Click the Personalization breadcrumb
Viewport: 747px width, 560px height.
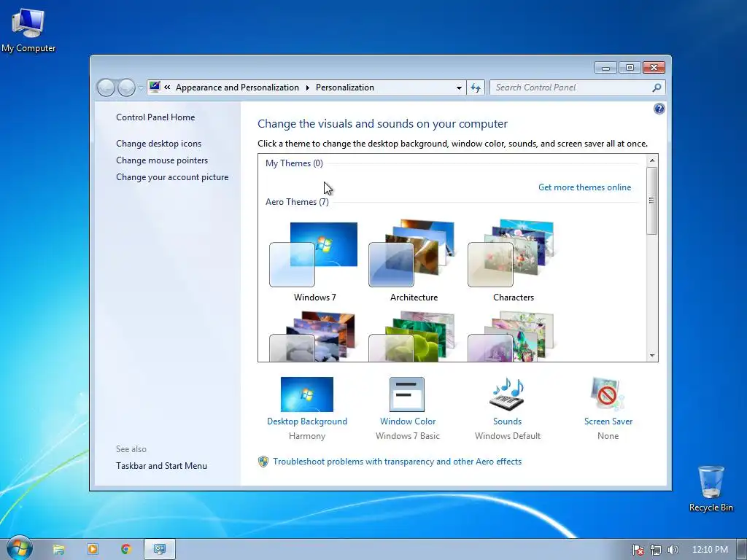click(345, 87)
